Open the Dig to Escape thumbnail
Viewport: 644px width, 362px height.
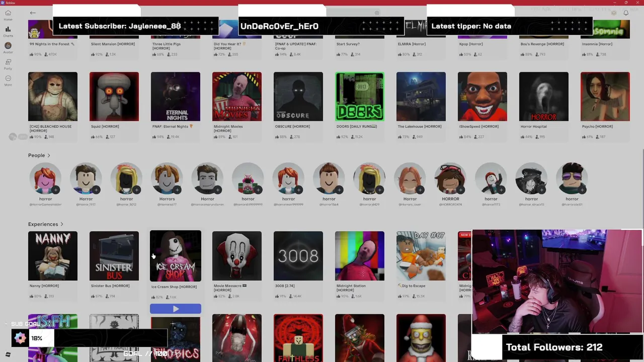pyautogui.click(x=421, y=256)
